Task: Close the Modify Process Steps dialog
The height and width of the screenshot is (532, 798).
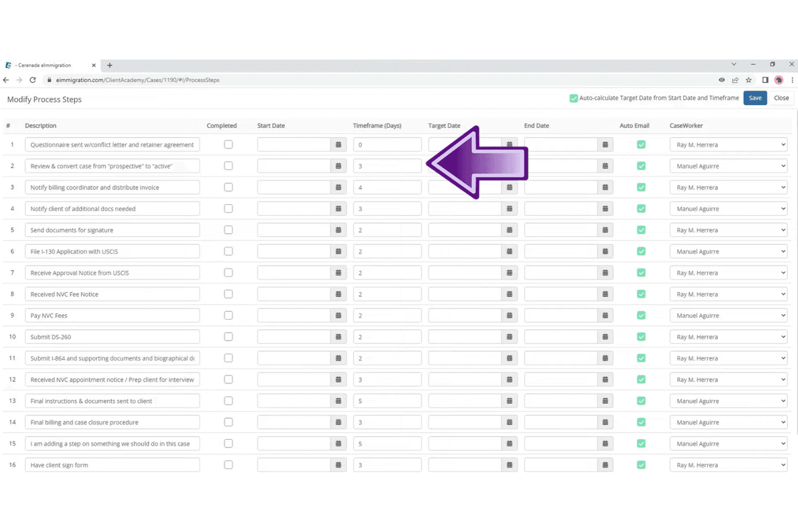Action: point(781,98)
